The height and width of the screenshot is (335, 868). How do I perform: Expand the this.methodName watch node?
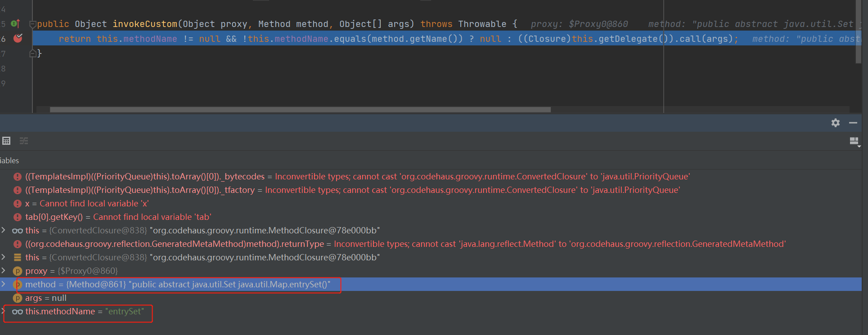click(x=4, y=311)
